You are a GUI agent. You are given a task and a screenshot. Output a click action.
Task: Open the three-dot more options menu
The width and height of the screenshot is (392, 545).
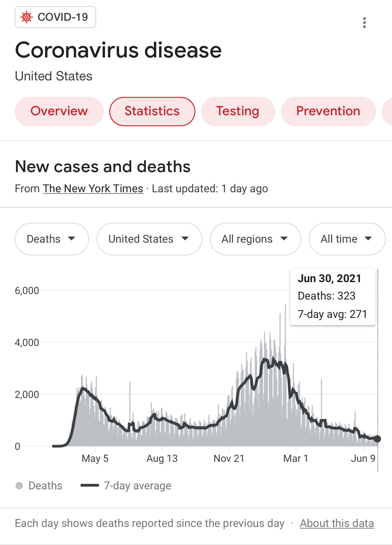click(364, 23)
